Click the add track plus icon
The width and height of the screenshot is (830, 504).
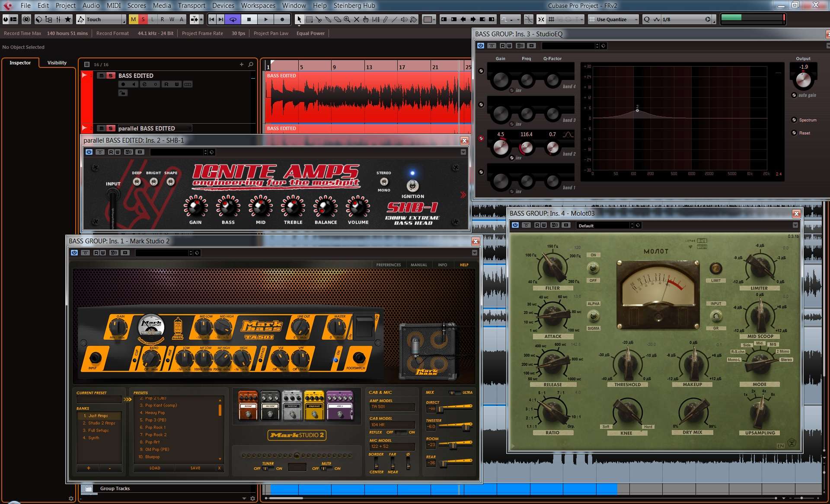coord(241,64)
